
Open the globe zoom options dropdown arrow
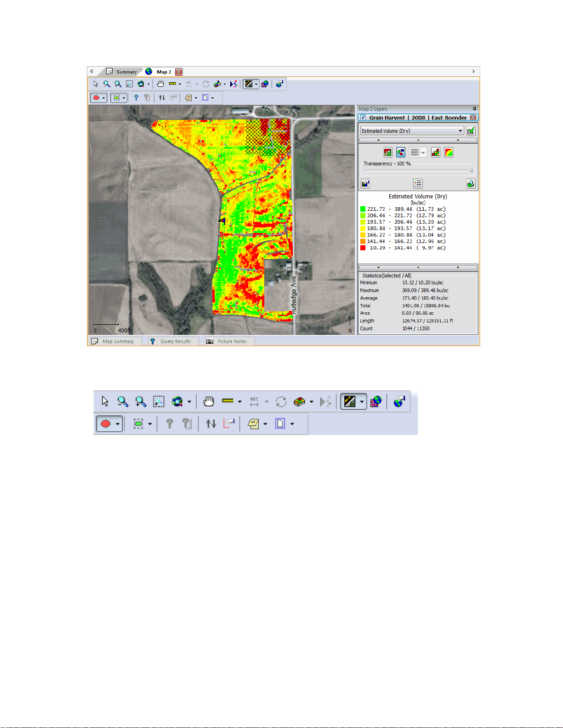(x=148, y=84)
